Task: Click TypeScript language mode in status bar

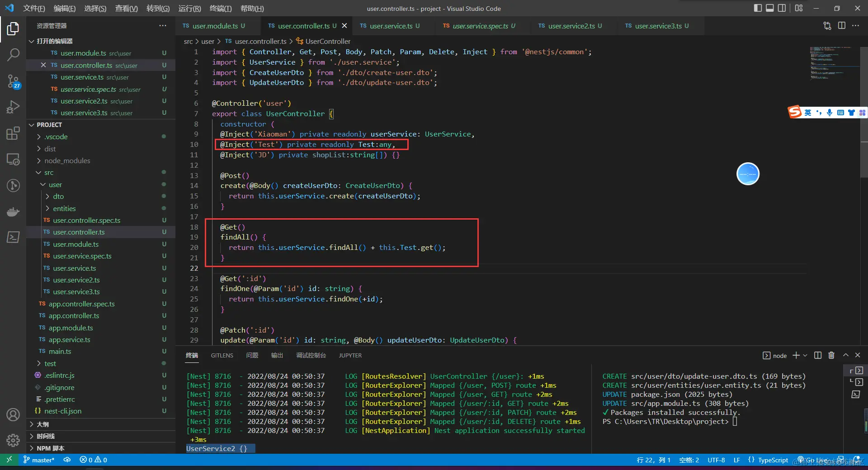Action: 773,460
